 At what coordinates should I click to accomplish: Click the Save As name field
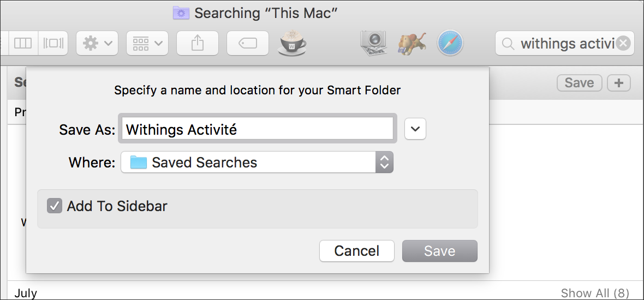258,129
